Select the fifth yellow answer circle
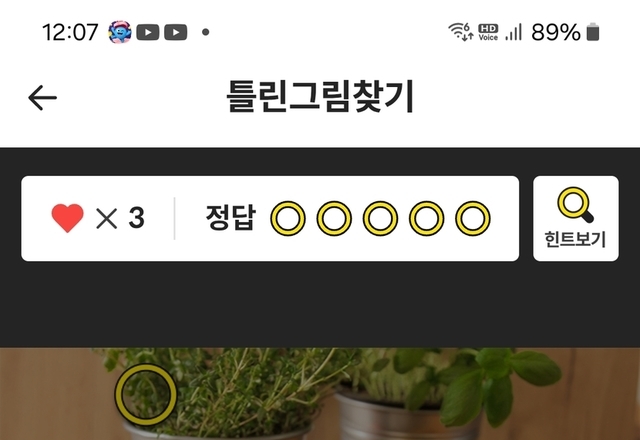 click(473, 218)
